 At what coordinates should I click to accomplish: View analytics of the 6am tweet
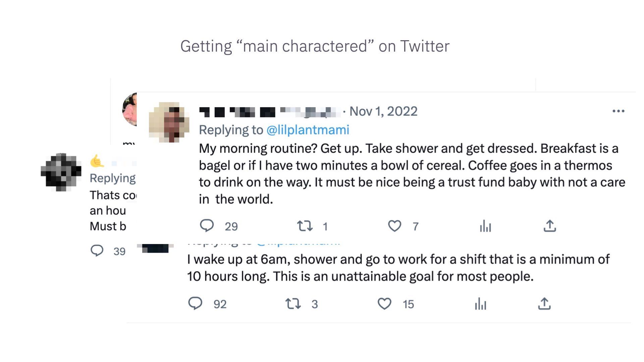click(480, 304)
